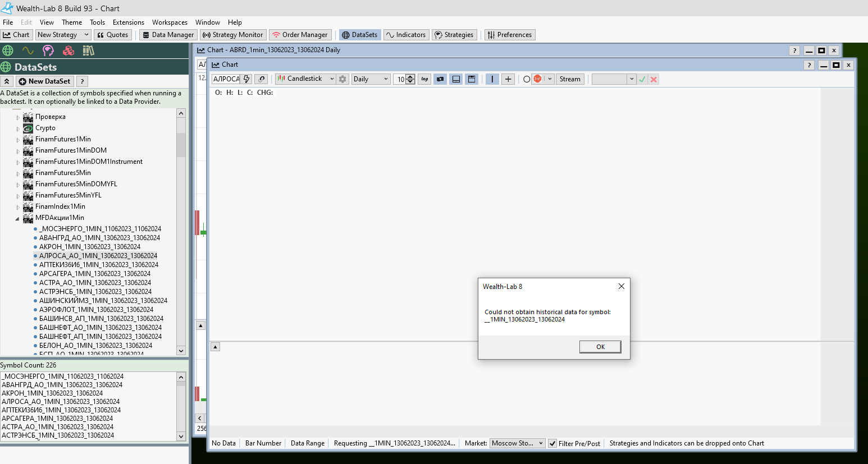Select АЭРОФЛОТ_1MIN_13062023_13062024 in tree

point(96,310)
